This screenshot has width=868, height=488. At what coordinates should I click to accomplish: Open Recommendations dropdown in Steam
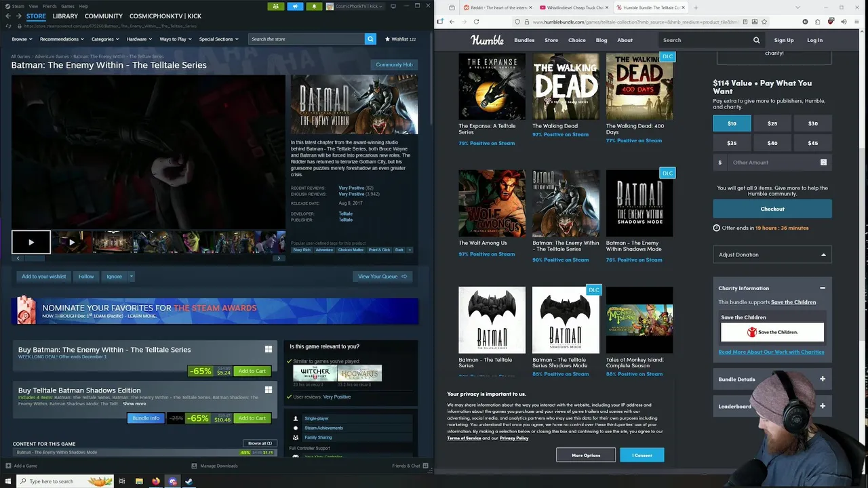click(62, 39)
